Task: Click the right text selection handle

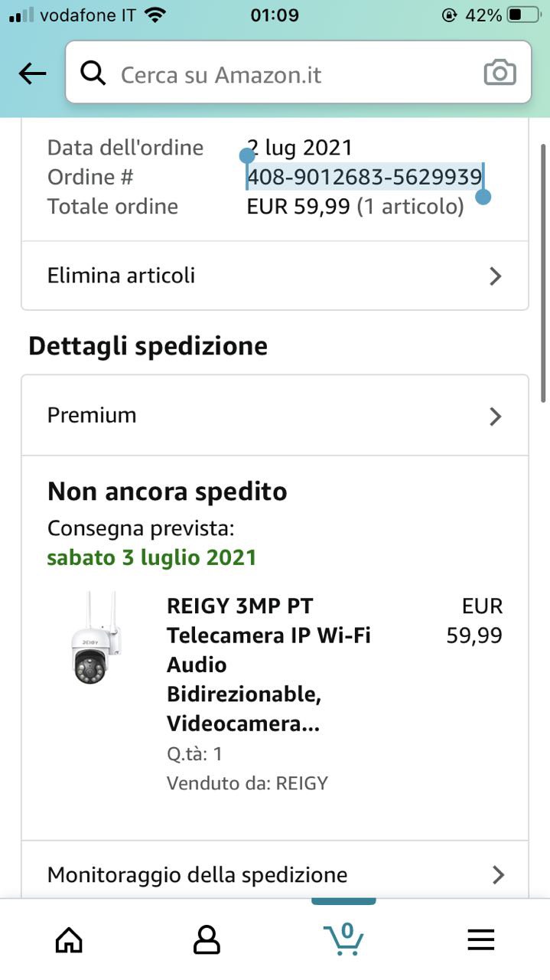Action: pyautogui.click(x=483, y=195)
